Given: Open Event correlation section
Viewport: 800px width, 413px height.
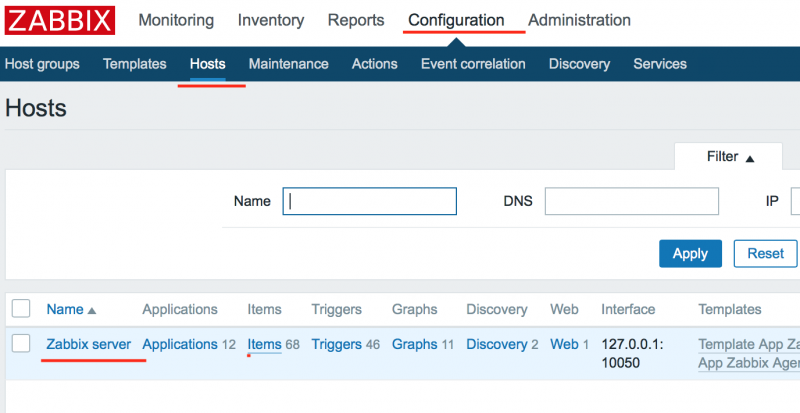Looking at the screenshot, I should click(473, 64).
